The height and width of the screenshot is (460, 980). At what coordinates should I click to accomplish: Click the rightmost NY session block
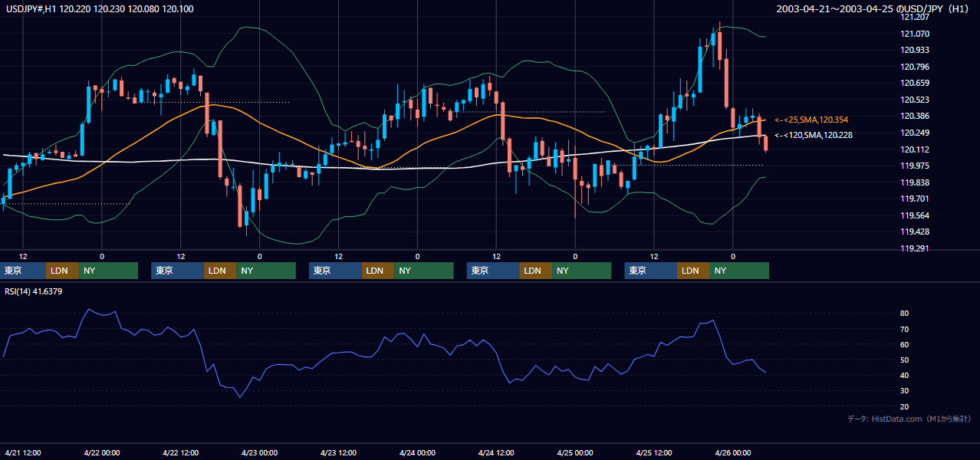pyautogui.click(x=739, y=271)
